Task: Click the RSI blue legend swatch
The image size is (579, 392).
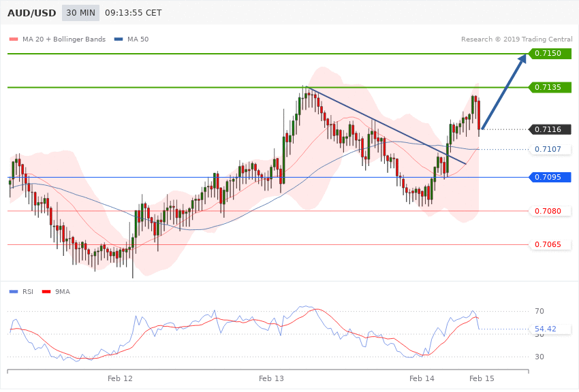Action: 14,292
